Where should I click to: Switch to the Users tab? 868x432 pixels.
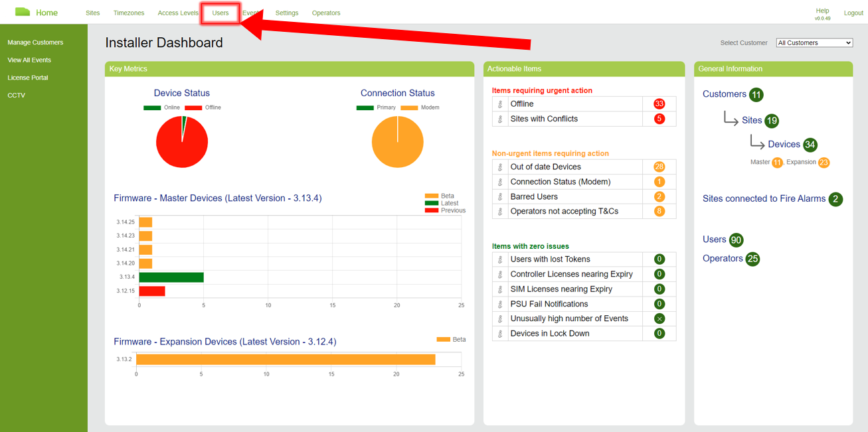(219, 13)
